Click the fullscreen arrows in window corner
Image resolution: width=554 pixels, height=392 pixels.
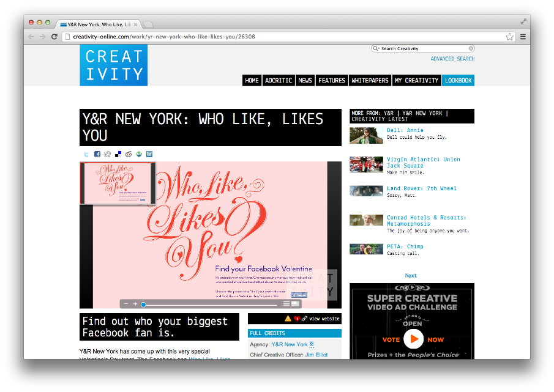tap(523, 22)
